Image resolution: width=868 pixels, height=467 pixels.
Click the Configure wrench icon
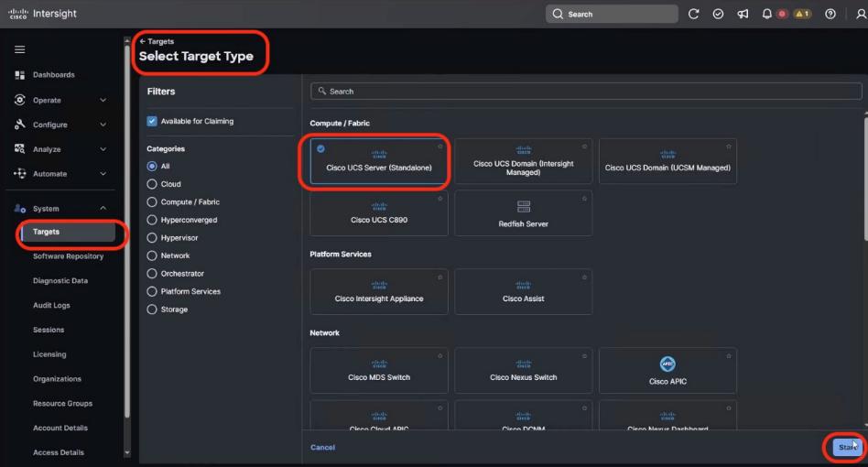pos(20,125)
